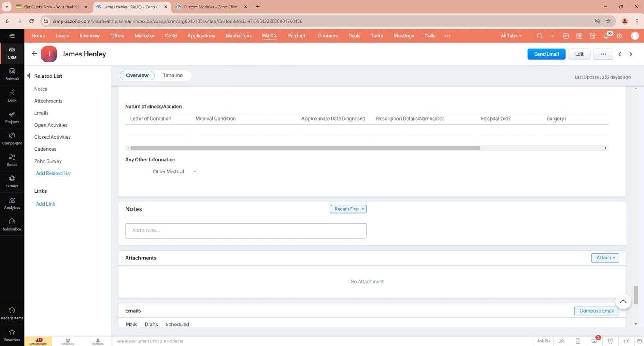Switch to the Drafts email tab
Screen dimensions: 644x346
click(x=151, y=324)
